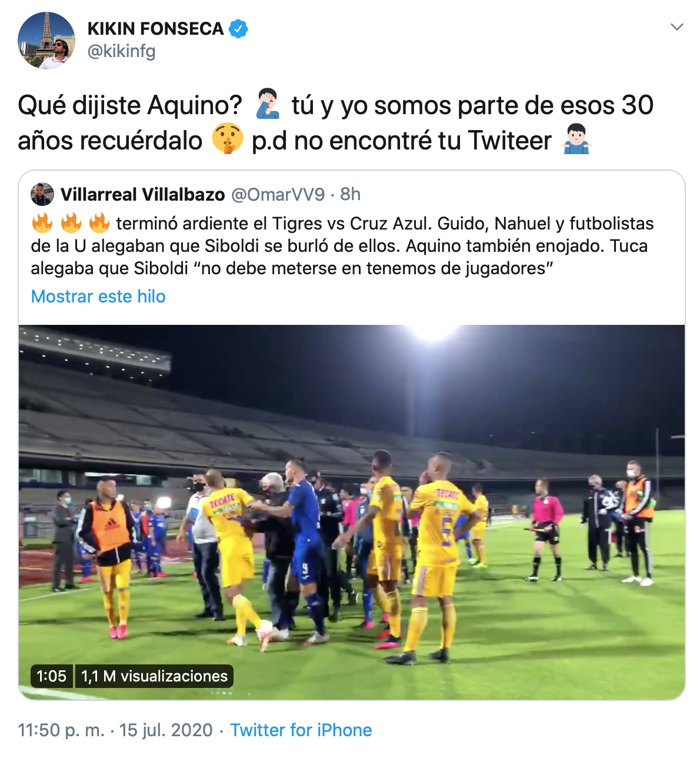The width and height of the screenshot is (700, 758).
Task: Play the embedded stadium video
Action: coord(352,512)
